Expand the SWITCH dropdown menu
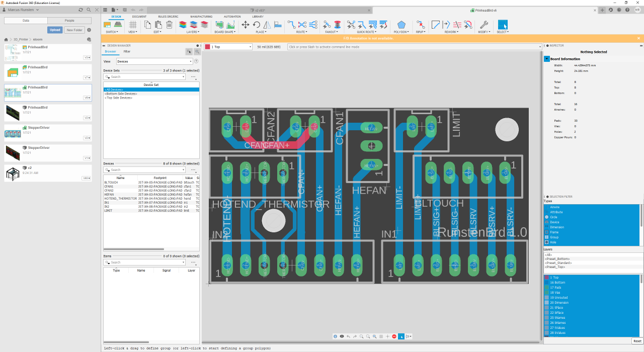Image resolution: width=644 pixels, height=352 pixels. pyautogui.click(x=111, y=32)
